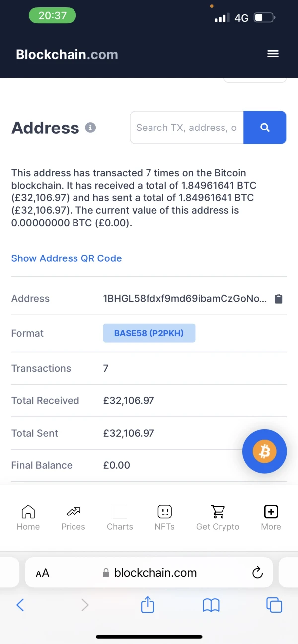This screenshot has width=298, height=644.
Task: Open the hamburger menu in header
Action: (273, 54)
